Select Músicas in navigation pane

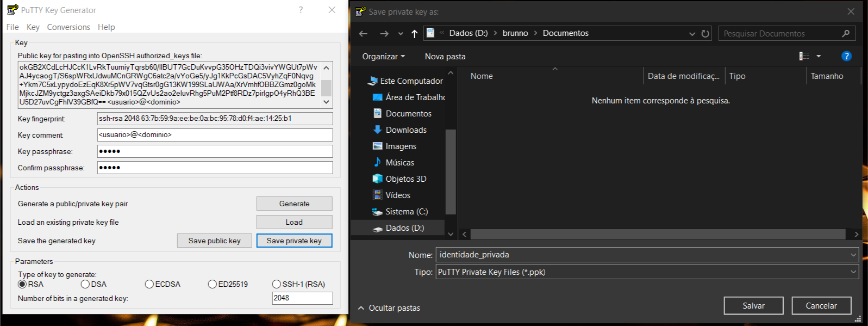[x=399, y=163]
